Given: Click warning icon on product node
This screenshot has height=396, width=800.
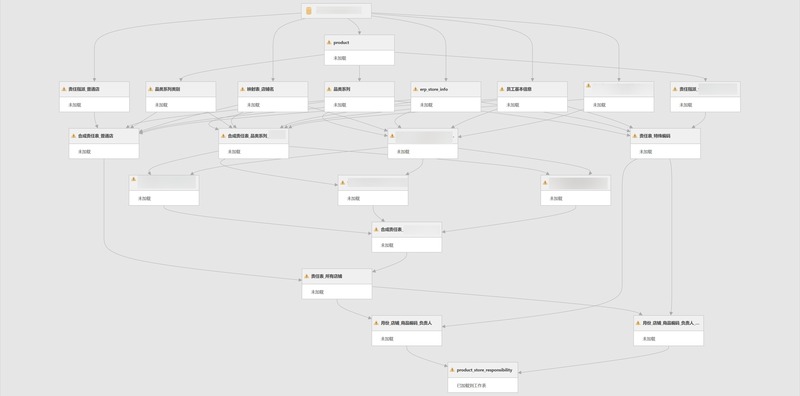Looking at the screenshot, I should click(x=329, y=42).
